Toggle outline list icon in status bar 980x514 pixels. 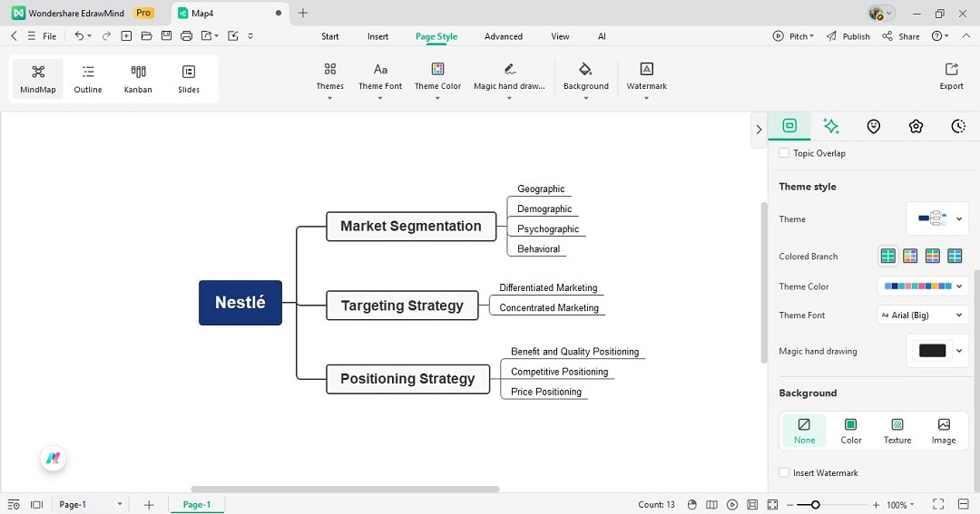(x=14, y=505)
